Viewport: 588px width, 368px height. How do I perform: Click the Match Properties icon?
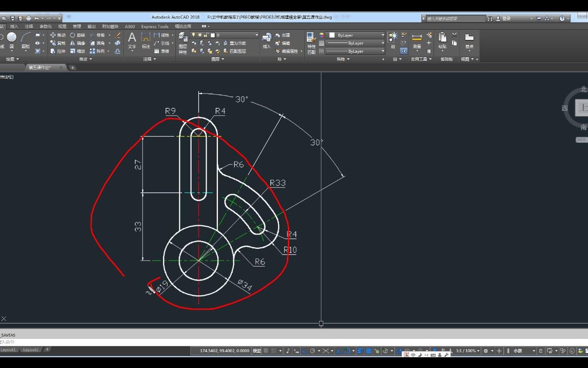pyautogui.click(x=311, y=39)
